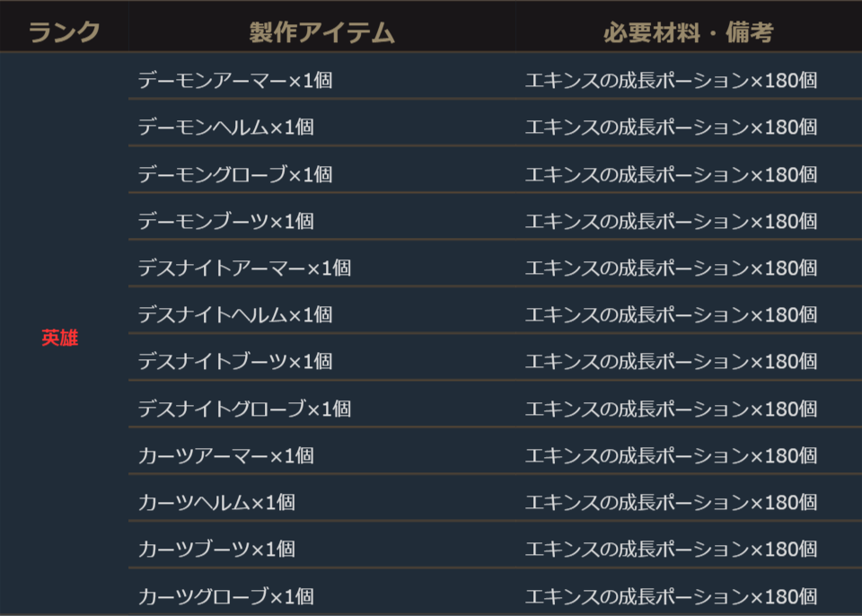The height and width of the screenshot is (616, 862).
Task: Click the カーツアーマー×1個 item cell
Action: tap(225, 455)
